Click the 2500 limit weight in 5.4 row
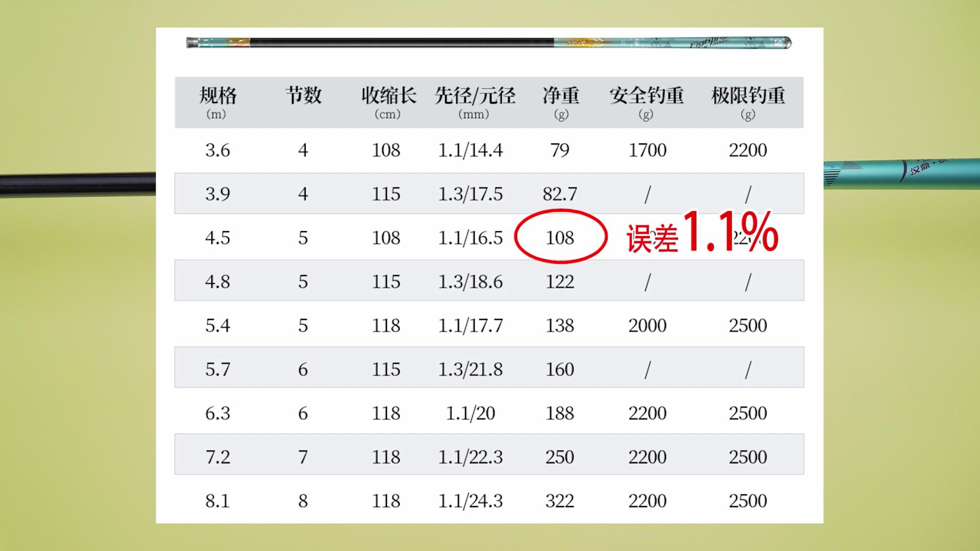The width and height of the screenshot is (980, 551). [747, 325]
